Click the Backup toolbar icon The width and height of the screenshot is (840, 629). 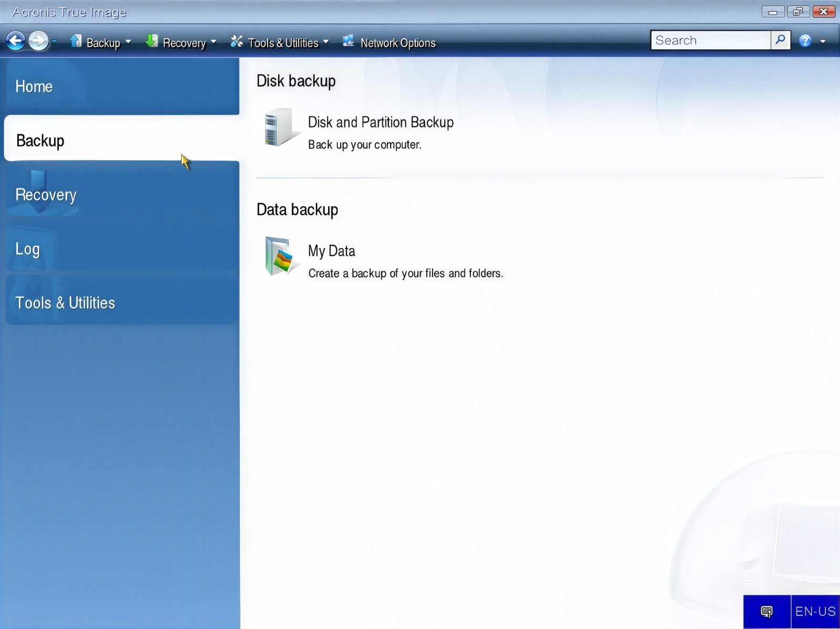pos(76,41)
